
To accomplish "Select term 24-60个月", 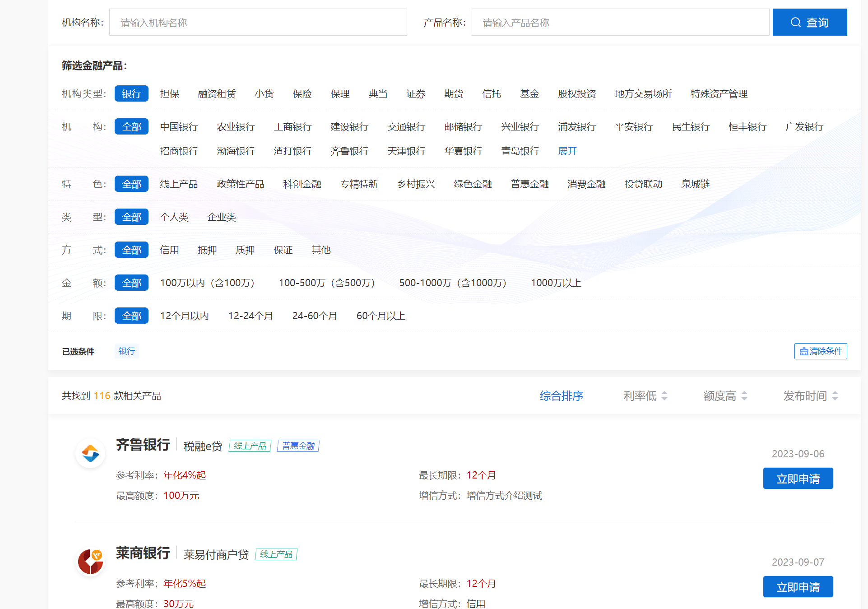I will point(315,316).
